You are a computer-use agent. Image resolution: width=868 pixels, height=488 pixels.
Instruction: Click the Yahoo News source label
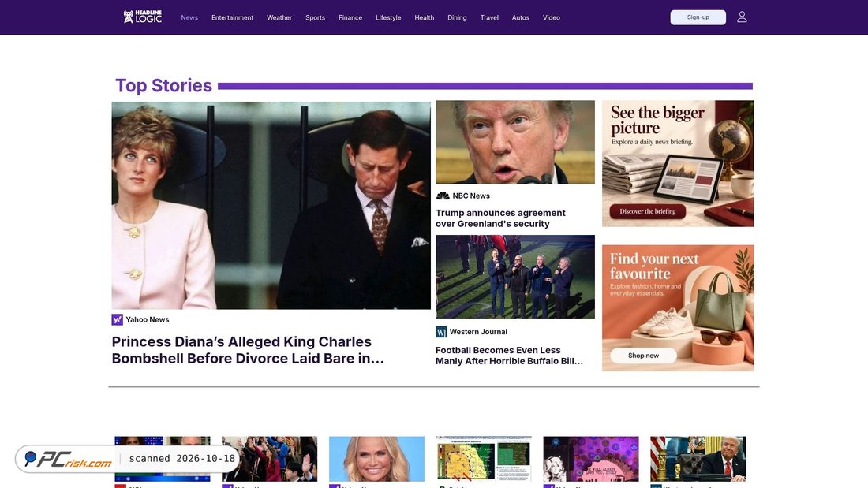tap(148, 320)
